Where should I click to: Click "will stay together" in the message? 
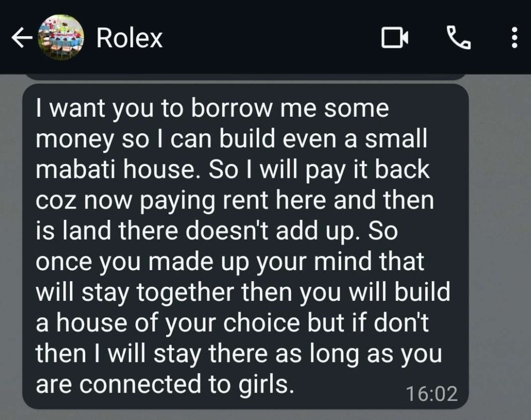(x=135, y=292)
